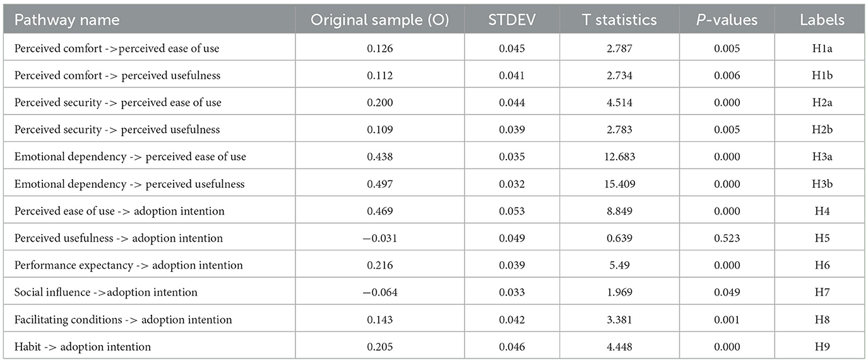Select the "Habit -> adoption intention" pathway cell

pos(83,346)
